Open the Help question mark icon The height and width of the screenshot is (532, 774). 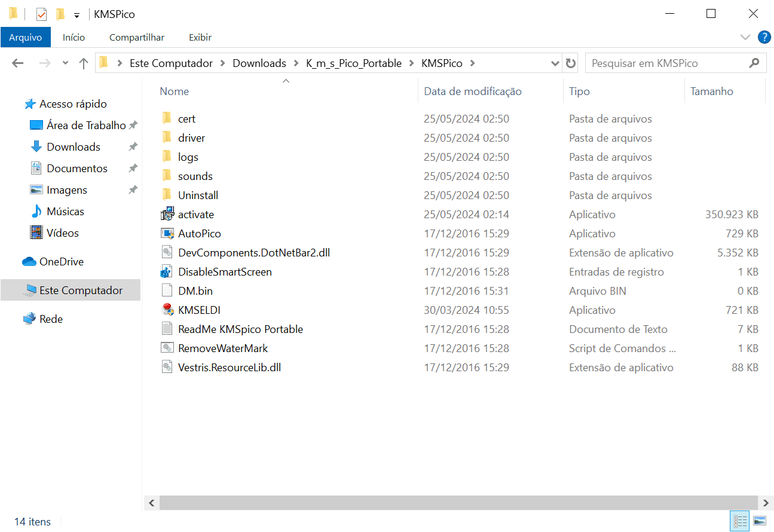764,37
